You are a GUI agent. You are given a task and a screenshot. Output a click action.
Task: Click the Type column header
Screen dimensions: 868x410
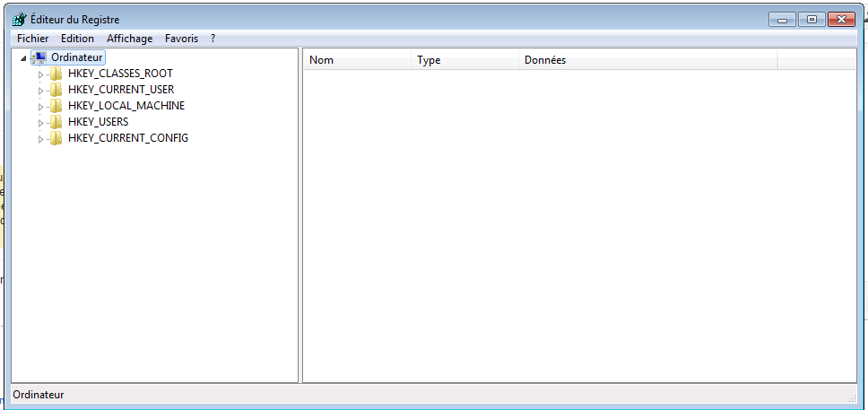(x=465, y=60)
